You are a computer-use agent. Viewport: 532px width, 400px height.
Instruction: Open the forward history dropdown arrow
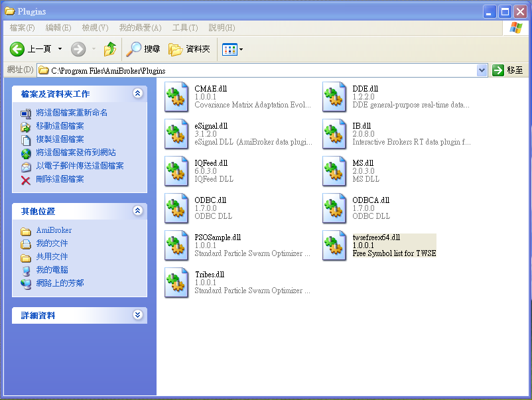(x=94, y=49)
